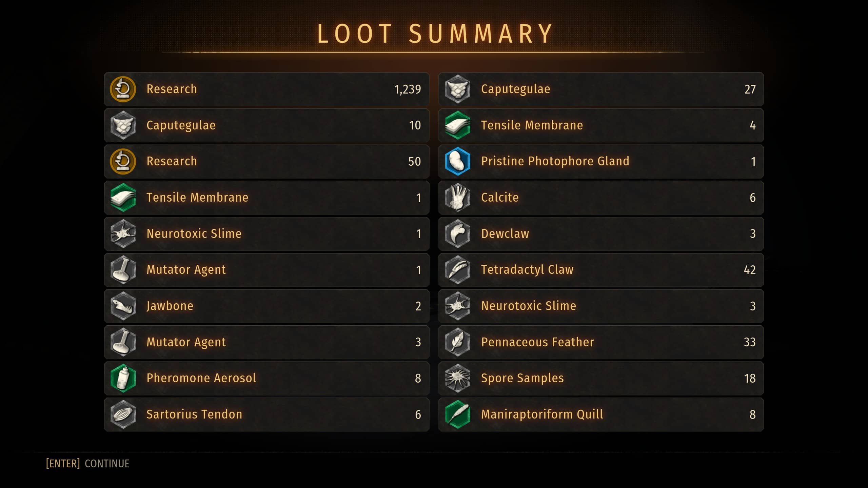Click the Dewclaw icon

pyautogui.click(x=458, y=234)
